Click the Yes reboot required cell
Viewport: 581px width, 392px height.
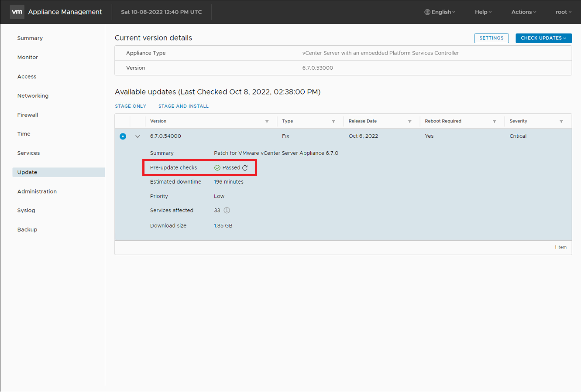[429, 136]
